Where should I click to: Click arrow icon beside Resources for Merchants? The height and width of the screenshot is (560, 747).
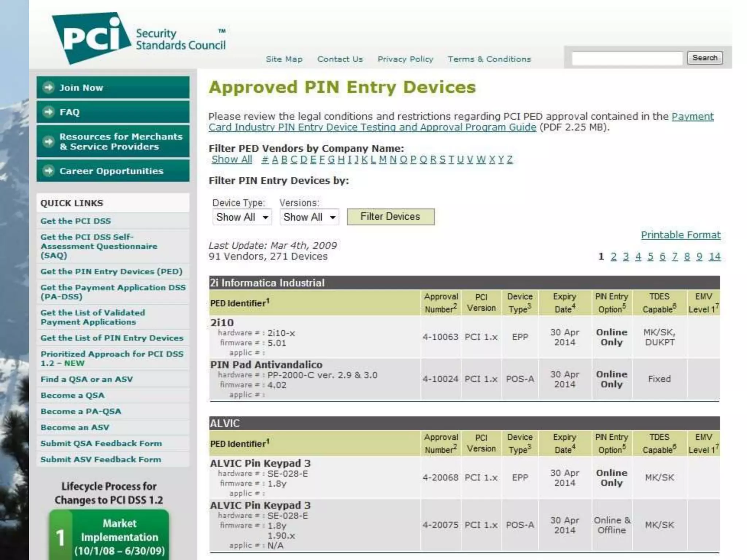48,141
